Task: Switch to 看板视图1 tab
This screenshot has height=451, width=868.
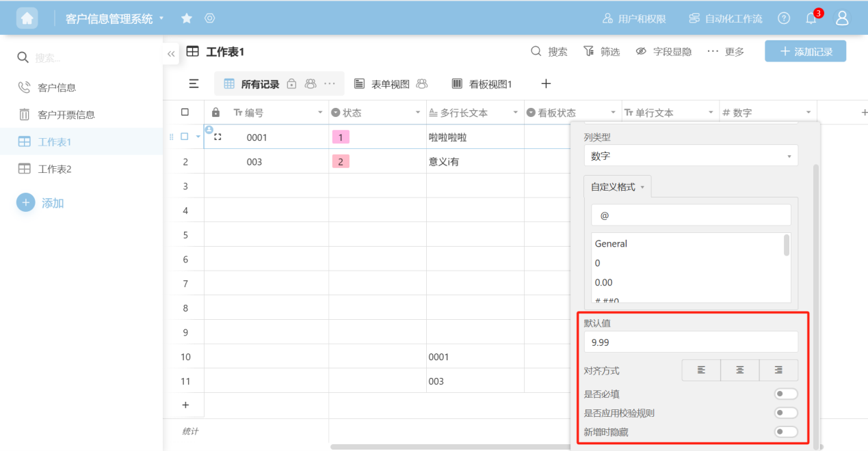Action: [482, 84]
